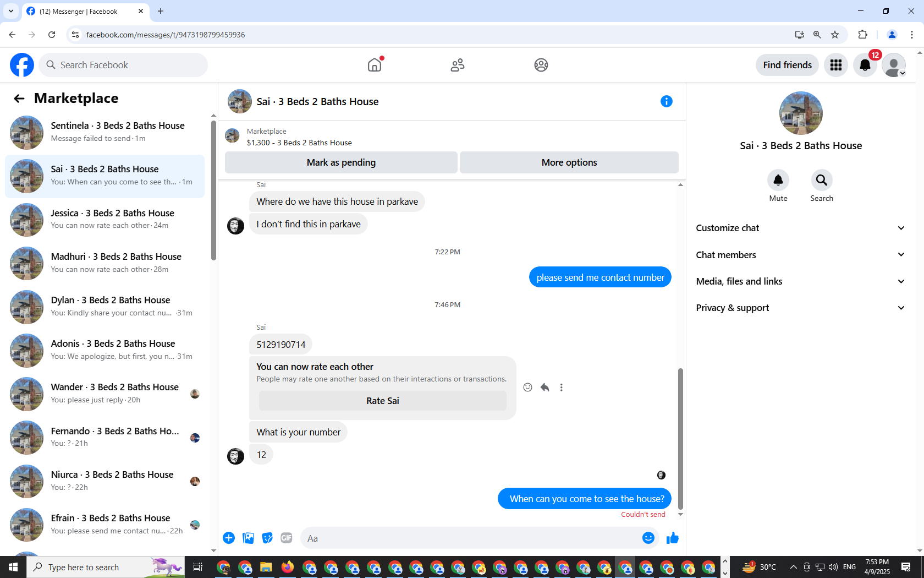Choose a sticker from the sticker icon
Screen dimensions: 924x578
(267, 538)
